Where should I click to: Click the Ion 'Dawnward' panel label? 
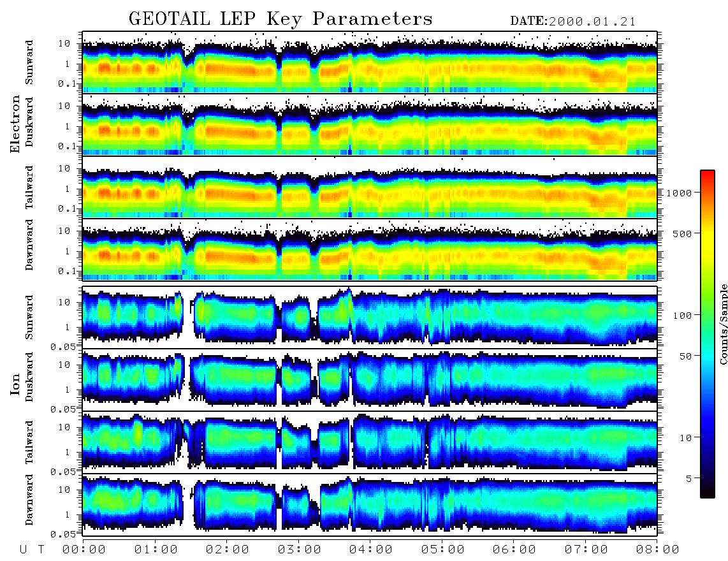(29, 500)
